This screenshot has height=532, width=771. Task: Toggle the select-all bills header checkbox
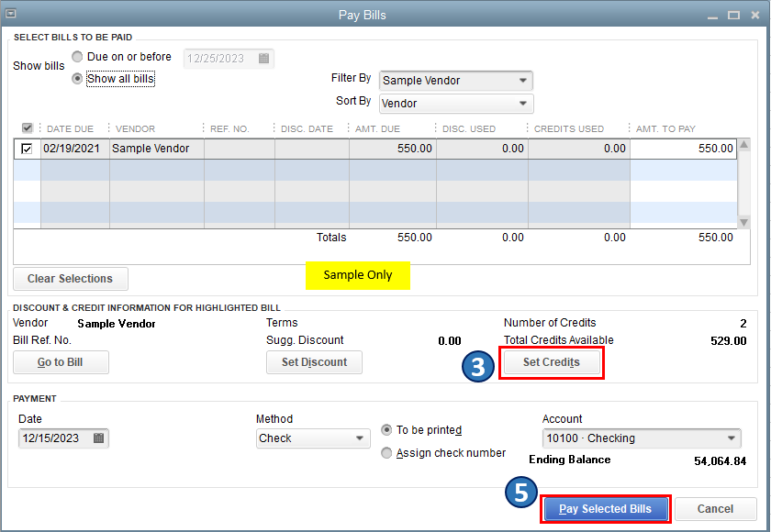[27, 128]
